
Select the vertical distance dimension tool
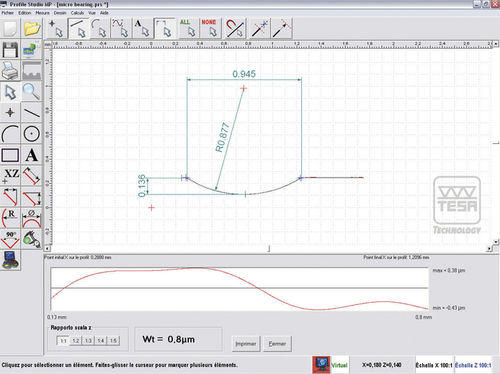(32, 197)
